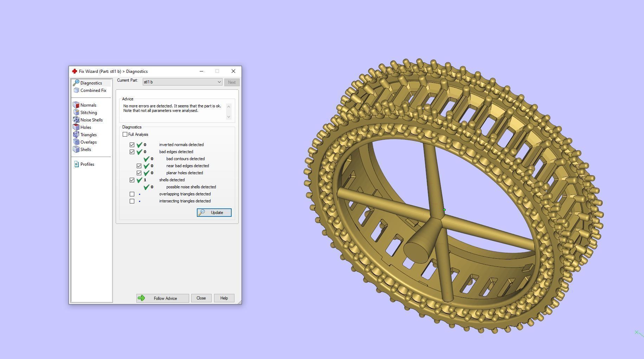Enable intersecting triangles detected checkbox
The height and width of the screenshot is (359, 644).
click(132, 201)
